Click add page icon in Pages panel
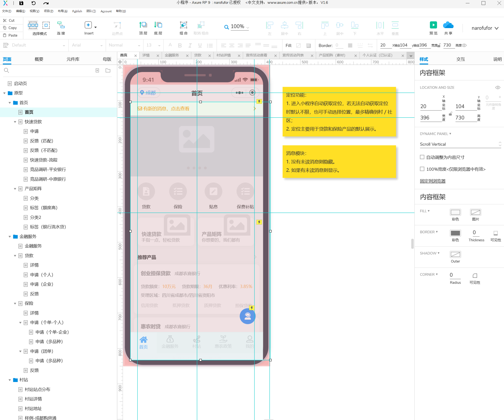The image size is (504, 420). pyautogui.click(x=97, y=70)
